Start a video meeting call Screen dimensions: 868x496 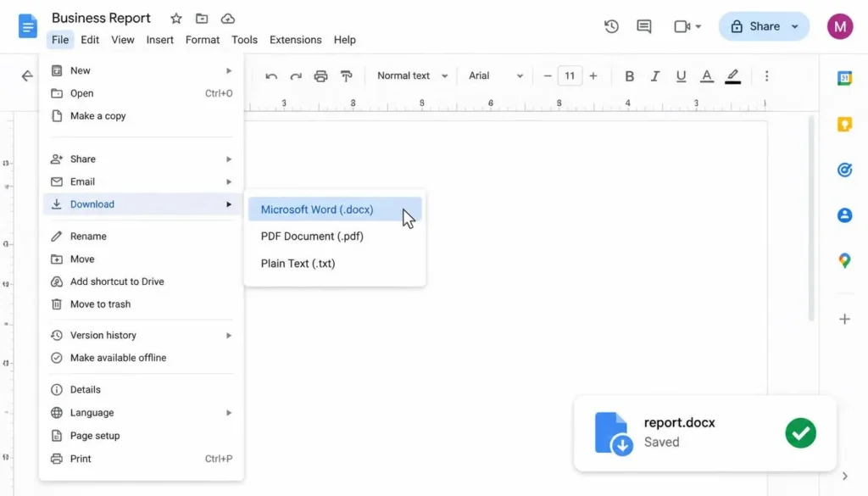pos(682,26)
